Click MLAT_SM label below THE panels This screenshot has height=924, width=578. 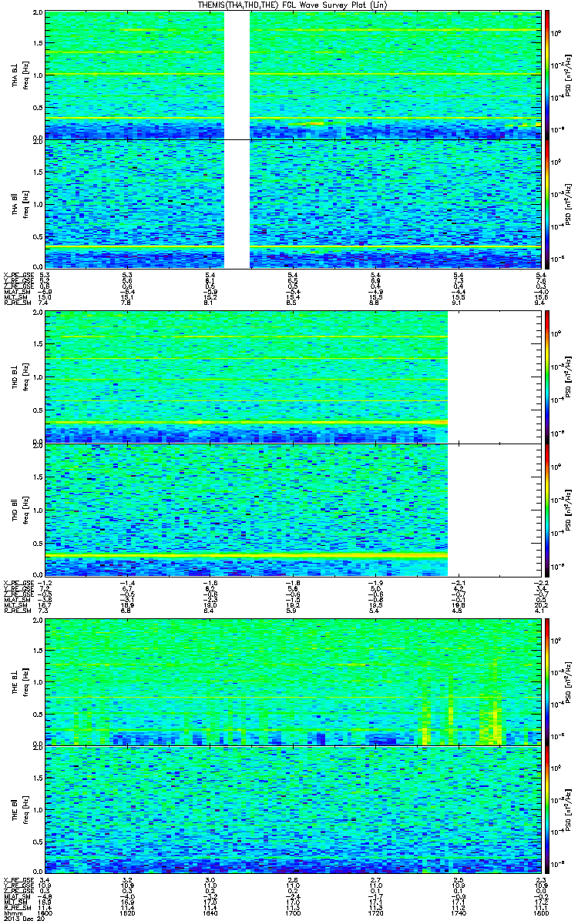tap(18, 897)
